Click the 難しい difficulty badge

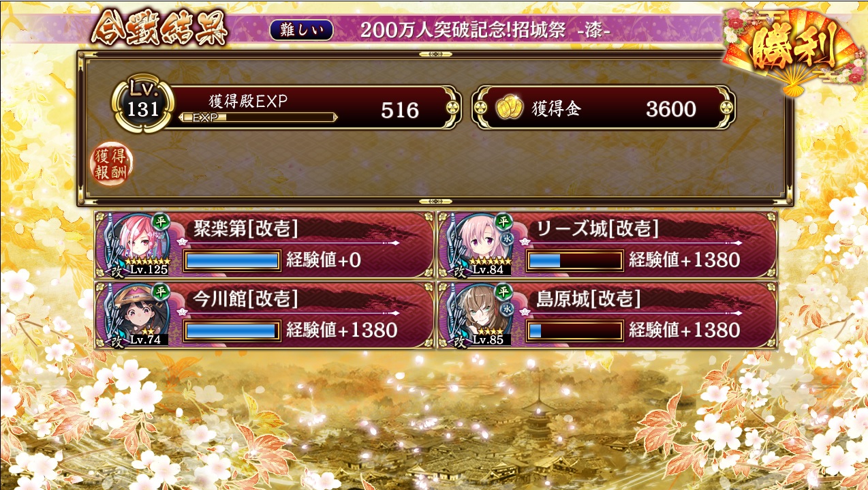pos(302,29)
